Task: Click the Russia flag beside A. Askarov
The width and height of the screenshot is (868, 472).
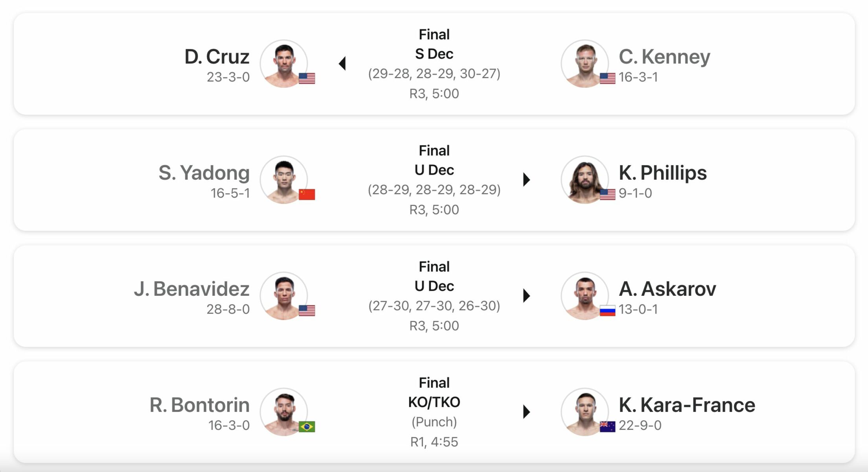Action: (x=607, y=311)
